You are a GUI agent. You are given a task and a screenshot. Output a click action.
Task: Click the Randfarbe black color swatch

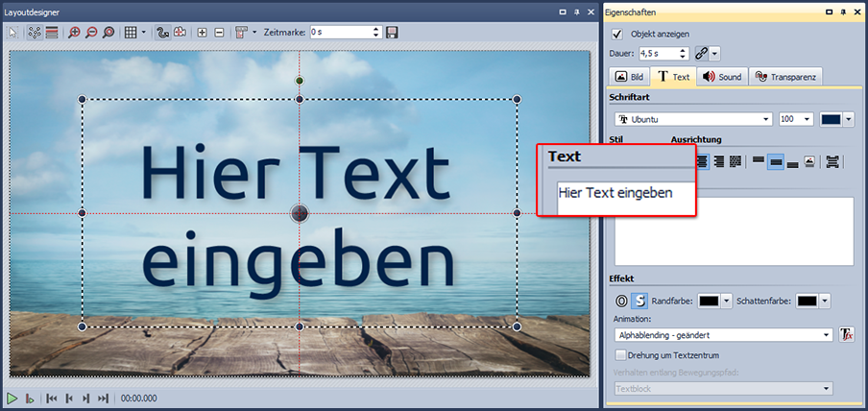tap(709, 302)
